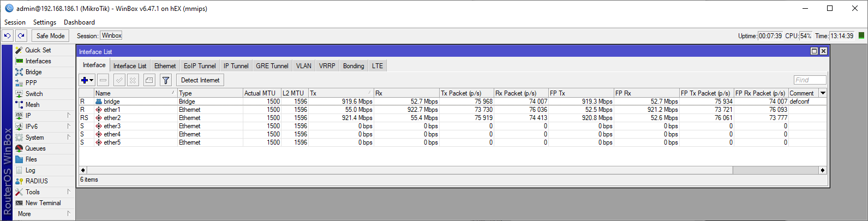Click the horizontal scrollbar right arrow
This screenshot has width=868, height=221.
tap(823, 170)
